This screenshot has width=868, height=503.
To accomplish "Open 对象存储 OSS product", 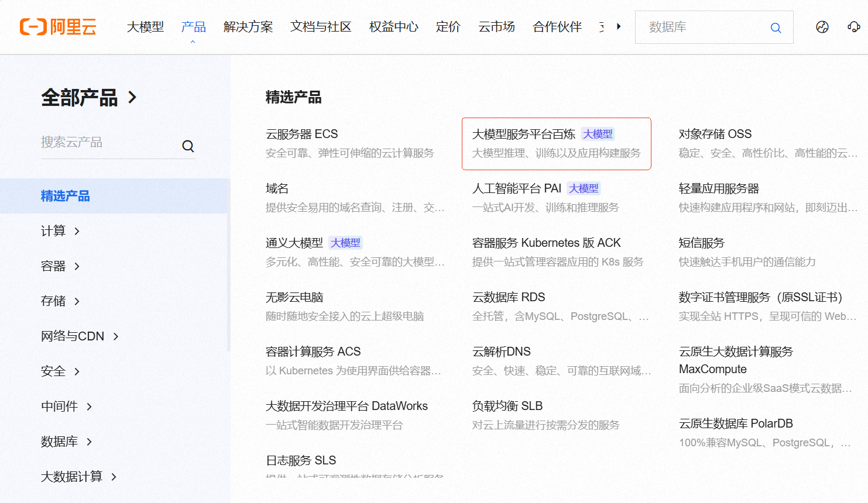I will tap(715, 134).
